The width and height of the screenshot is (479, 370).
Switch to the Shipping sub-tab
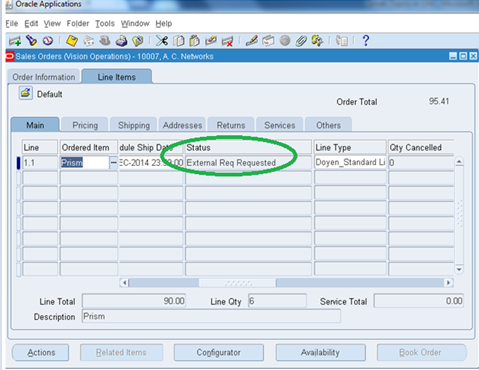[x=134, y=125]
